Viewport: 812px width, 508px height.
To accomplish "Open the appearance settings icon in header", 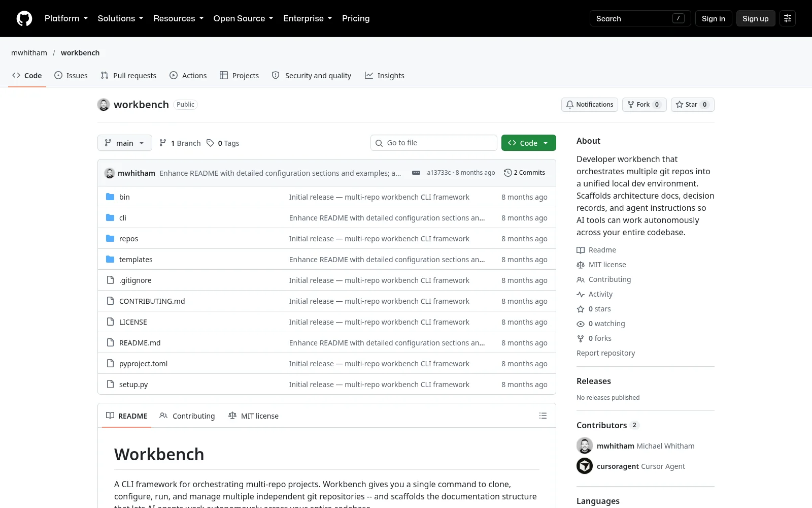I will [788, 18].
